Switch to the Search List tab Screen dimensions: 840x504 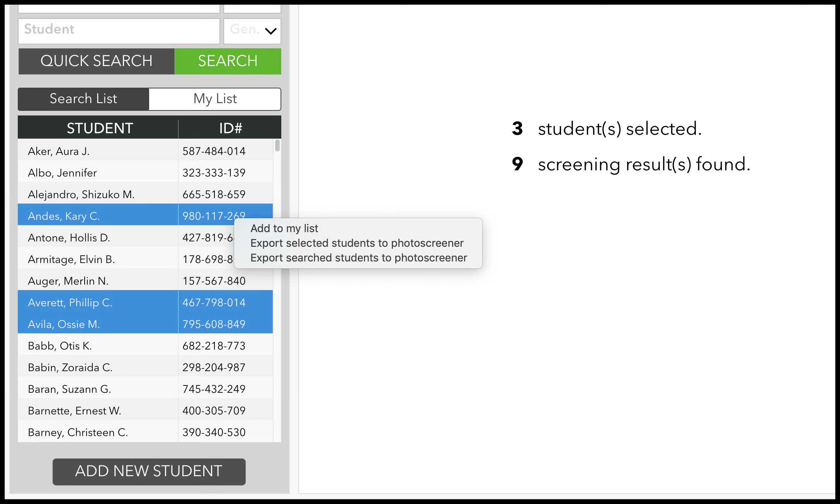coord(83,99)
